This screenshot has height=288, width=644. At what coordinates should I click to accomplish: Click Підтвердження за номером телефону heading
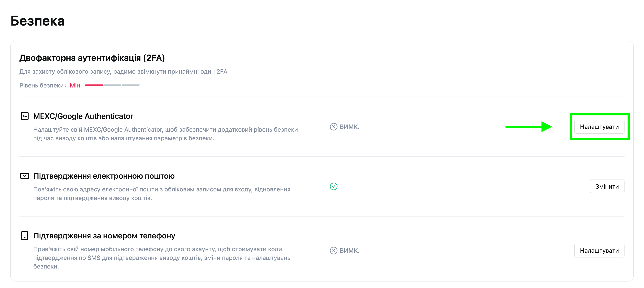(x=104, y=236)
